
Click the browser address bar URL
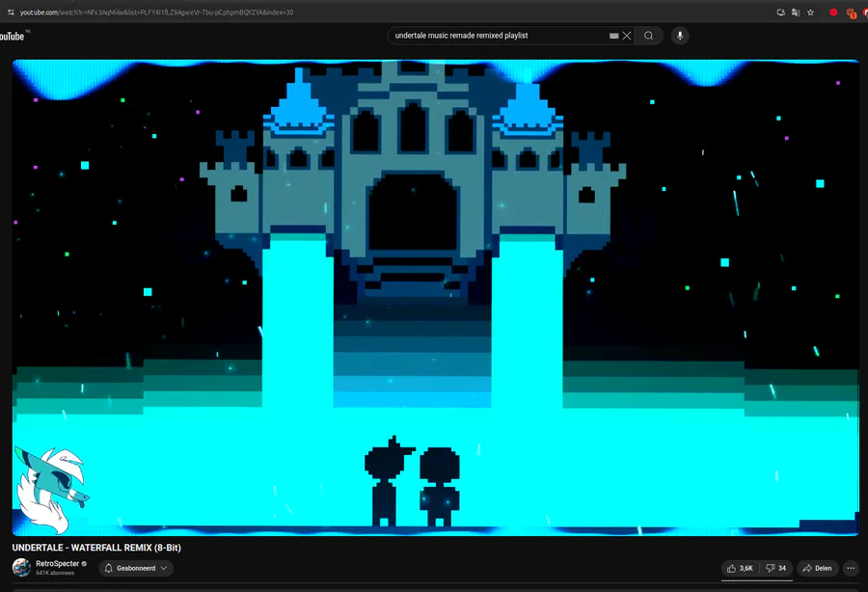pos(156,13)
